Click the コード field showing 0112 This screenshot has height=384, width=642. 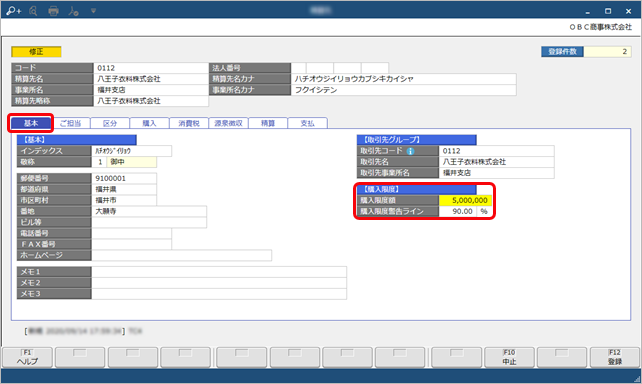pos(151,68)
